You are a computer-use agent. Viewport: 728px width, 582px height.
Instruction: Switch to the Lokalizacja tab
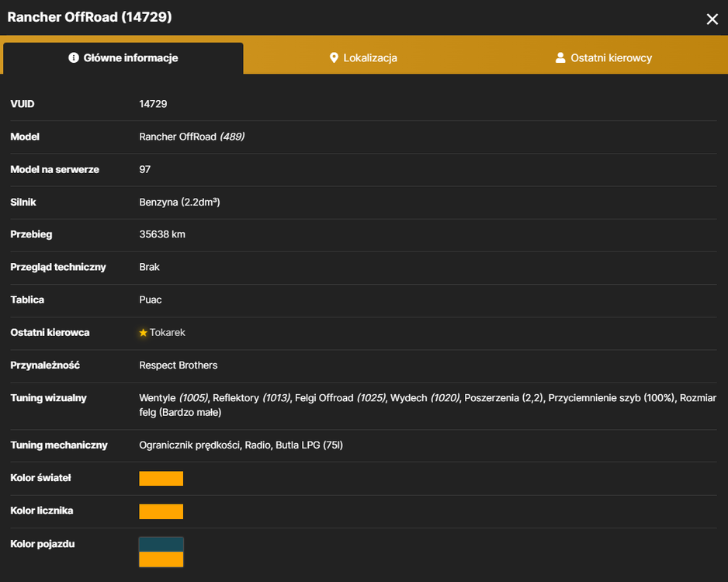[x=363, y=58]
